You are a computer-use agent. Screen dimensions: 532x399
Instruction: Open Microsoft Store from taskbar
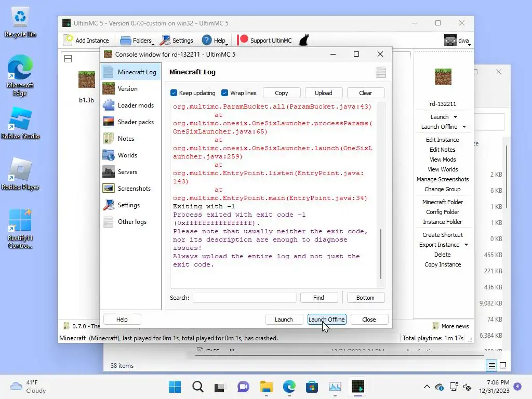coord(312,387)
